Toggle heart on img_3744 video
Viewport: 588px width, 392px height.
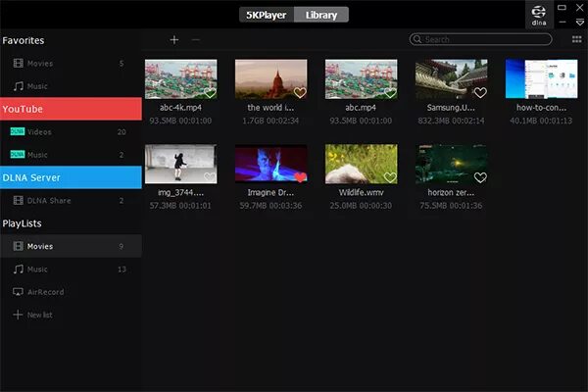click(210, 177)
